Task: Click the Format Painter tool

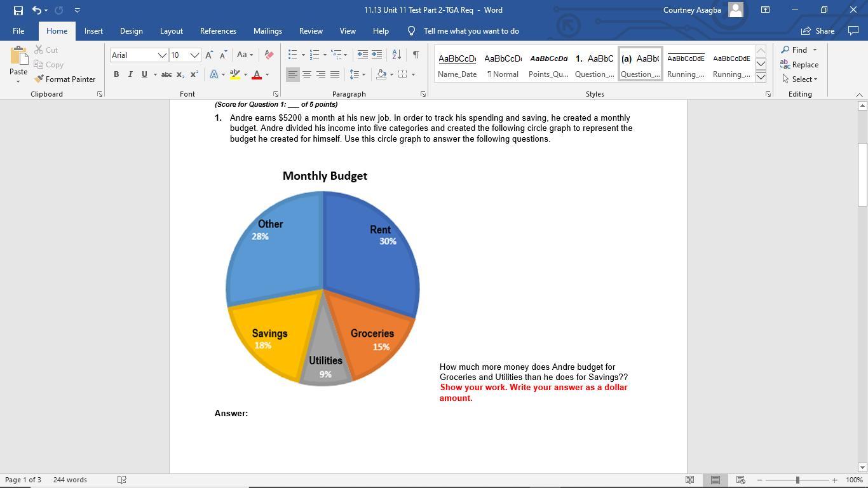Action: [x=65, y=79]
